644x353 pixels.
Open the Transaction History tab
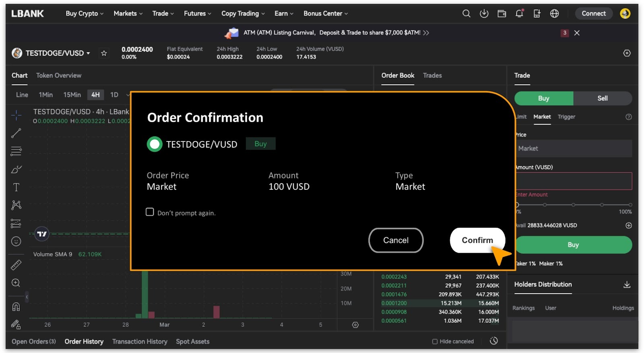[140, 342]
